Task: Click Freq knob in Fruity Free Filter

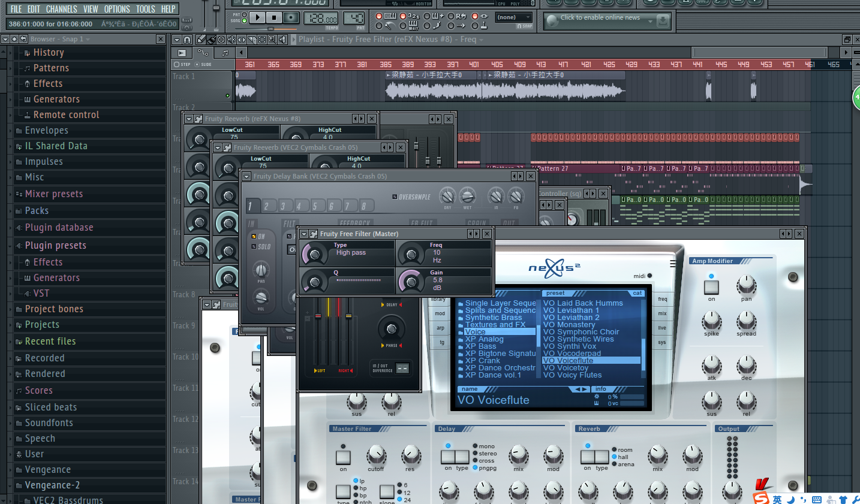Action: 411,255
